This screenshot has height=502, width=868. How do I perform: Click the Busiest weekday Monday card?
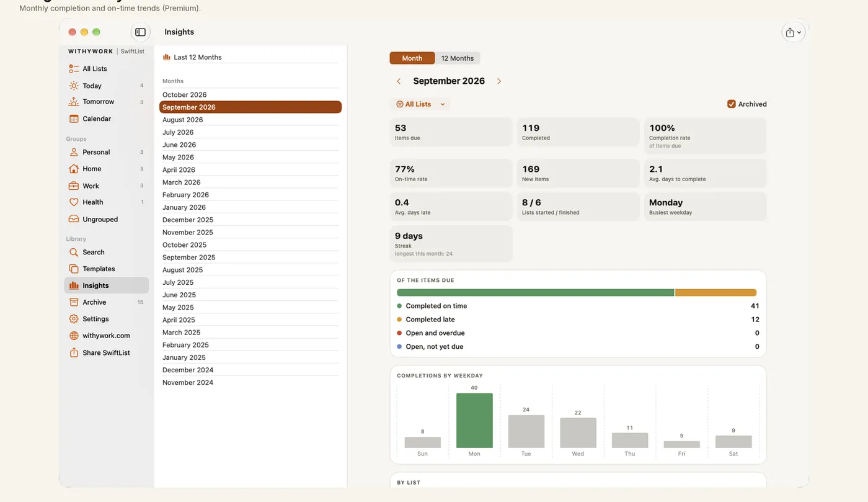click(706, 207)
